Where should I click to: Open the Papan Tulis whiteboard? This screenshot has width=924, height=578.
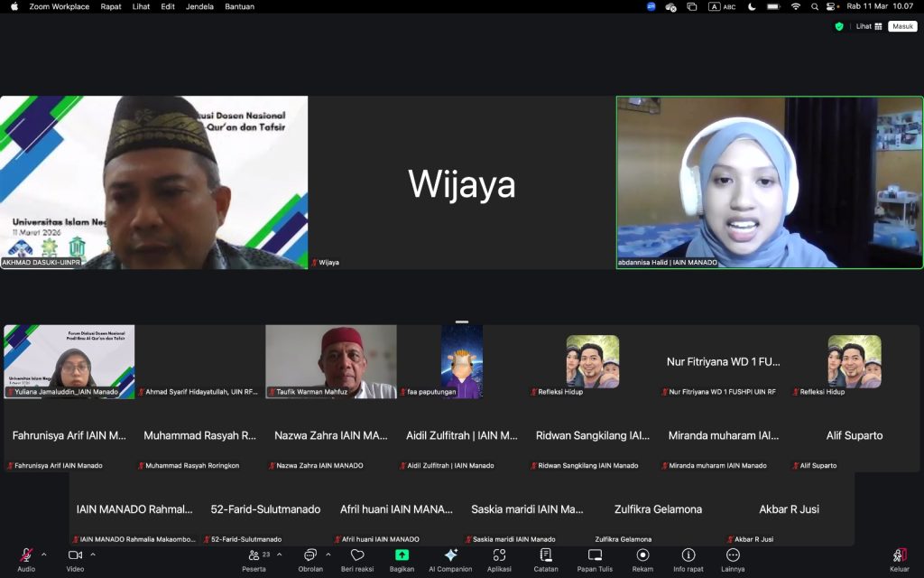(595, 555)
